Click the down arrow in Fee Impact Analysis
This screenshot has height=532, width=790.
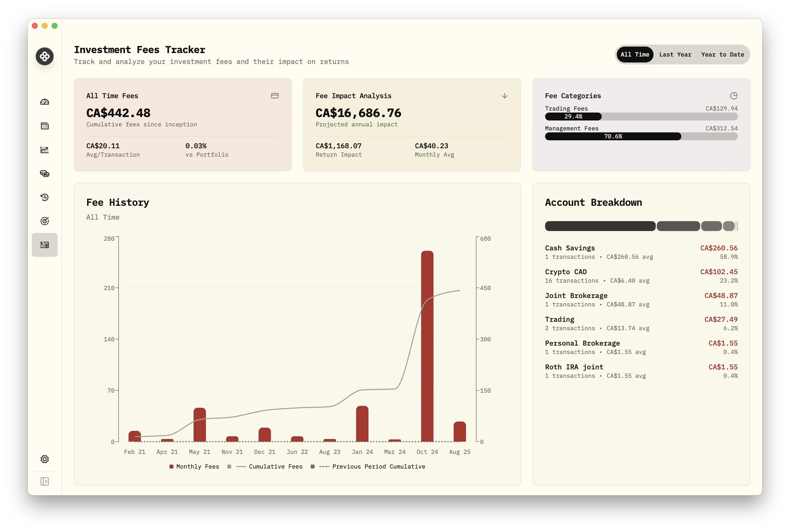point(504,96)
